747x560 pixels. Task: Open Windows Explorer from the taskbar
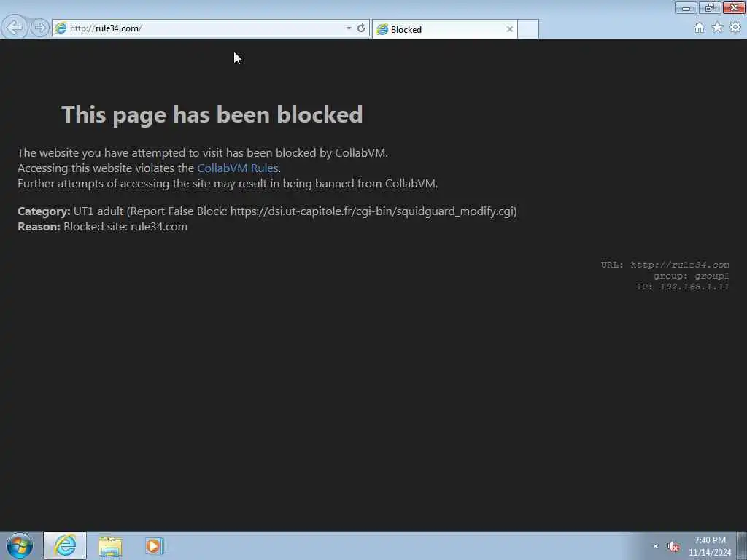tap(111, 546)
